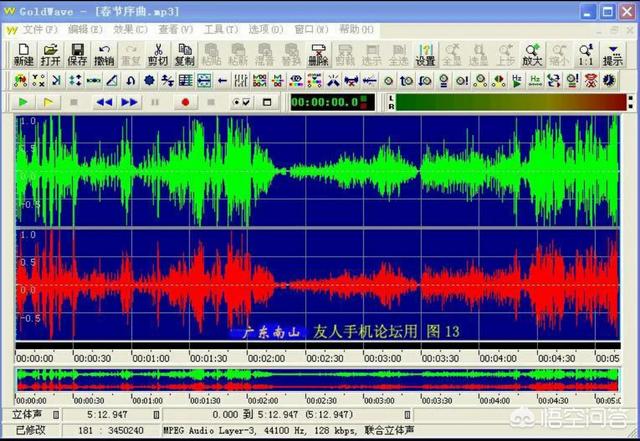Click the overview waveform navigation strip
Image resolution: width=640 pixels, height=441 pixels.
pos(318,380)
